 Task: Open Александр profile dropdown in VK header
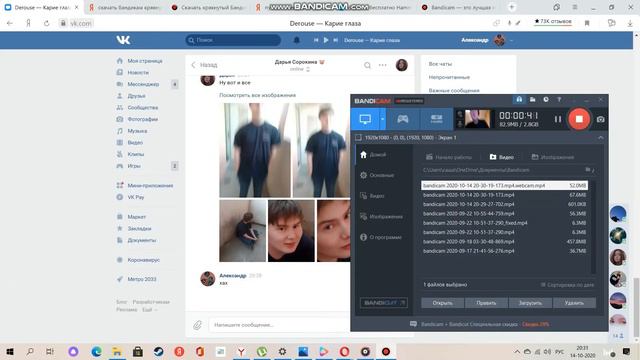[x=487, y=40]
